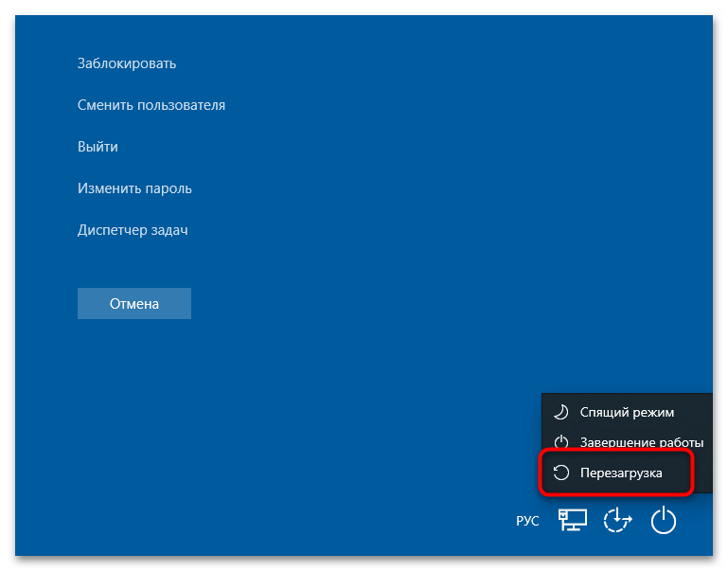Click the Заблокировать option
Screen dimensions: 728x571
(x=127, y=63)
